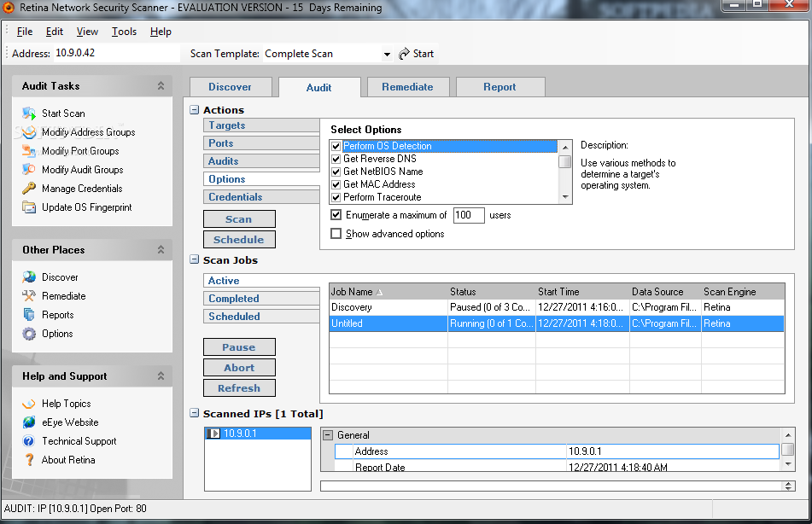Open the Edit menu

pyautogui.click(x=55, y=32)
